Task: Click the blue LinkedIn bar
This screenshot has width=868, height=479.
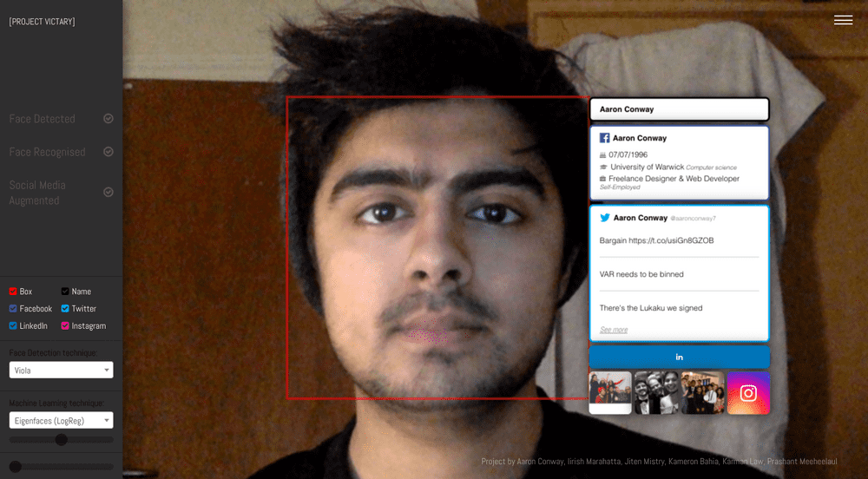Action: click(680, 358)
